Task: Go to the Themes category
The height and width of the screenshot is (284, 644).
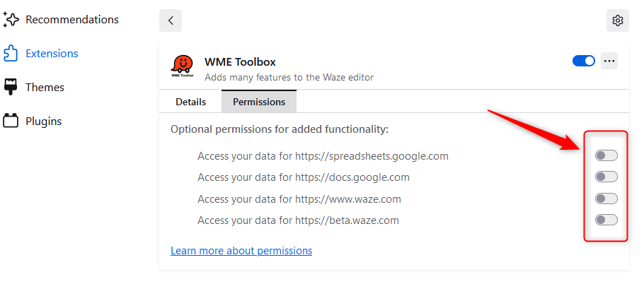Action: (x=45, y=88)
